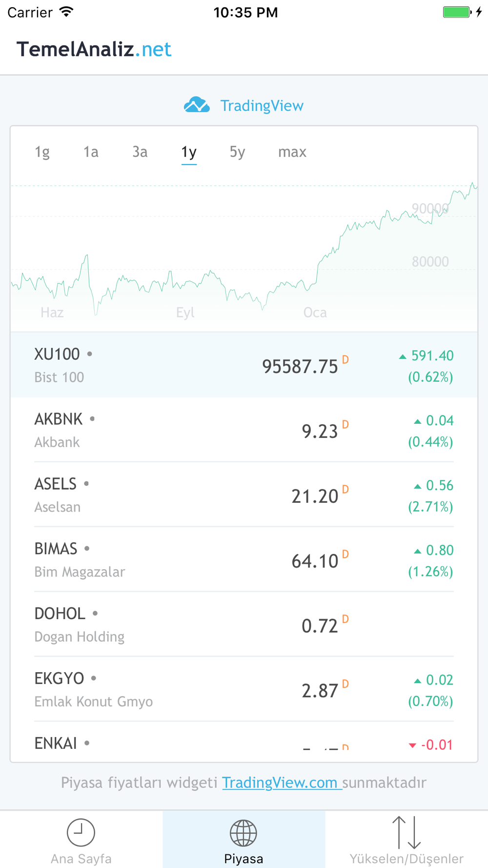This screenshot has height=868, width=488.
Task: Click the TradingView cloud logo icon
Action: point(197,105)
